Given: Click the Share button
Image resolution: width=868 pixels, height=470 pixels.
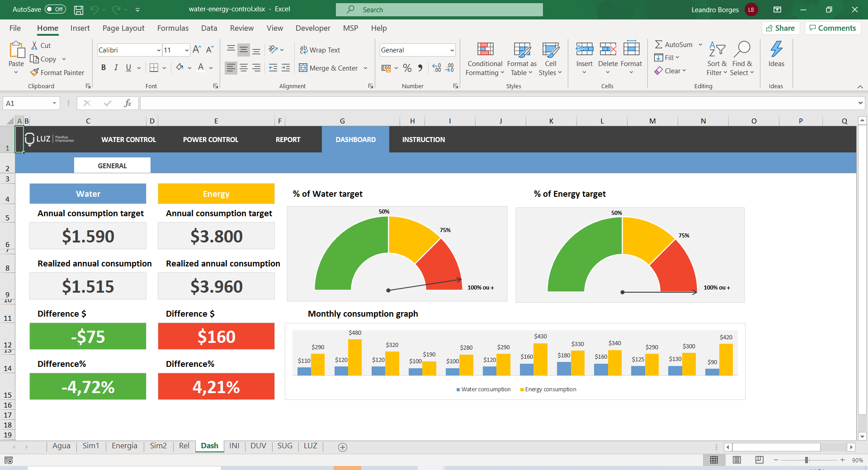Looking at the screenshot, I should coord(781,28).
